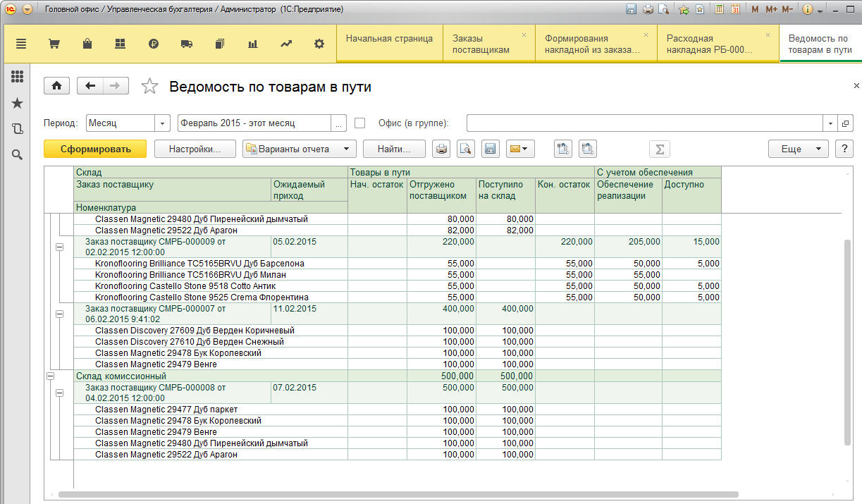Click the add-to-favorites icon in title bar
The height and width of the screenshot is (504, 862).
click(684, 10)
